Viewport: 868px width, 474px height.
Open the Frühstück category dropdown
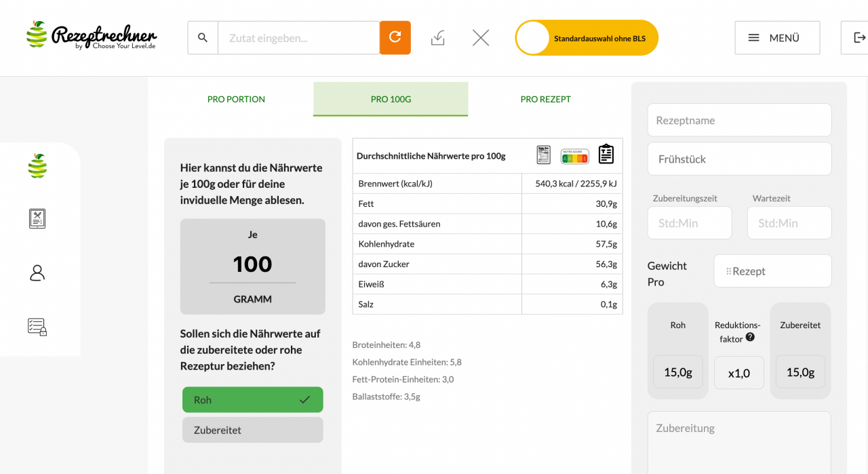coord(739,159)
